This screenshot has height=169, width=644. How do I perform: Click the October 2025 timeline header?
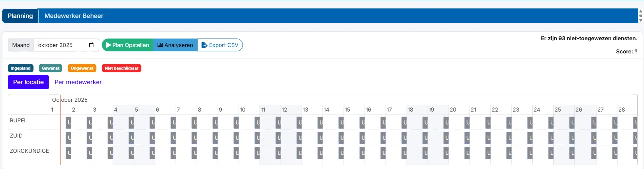point(70,100)
